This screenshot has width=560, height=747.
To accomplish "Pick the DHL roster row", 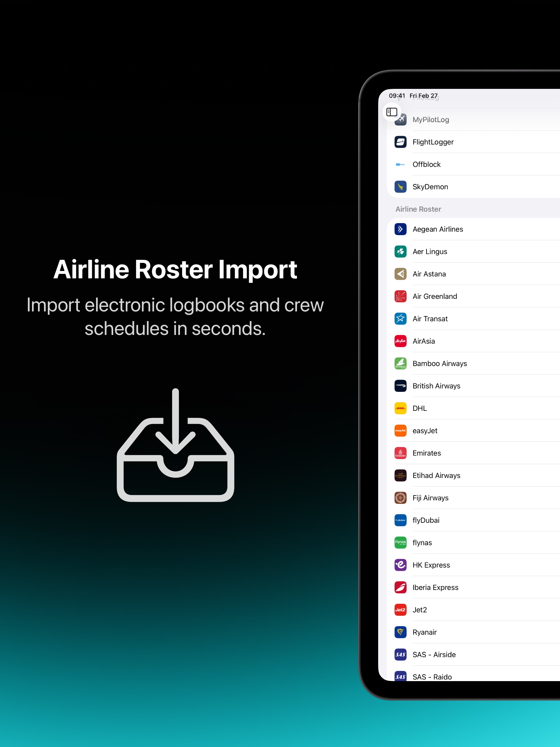I will 474,408.
